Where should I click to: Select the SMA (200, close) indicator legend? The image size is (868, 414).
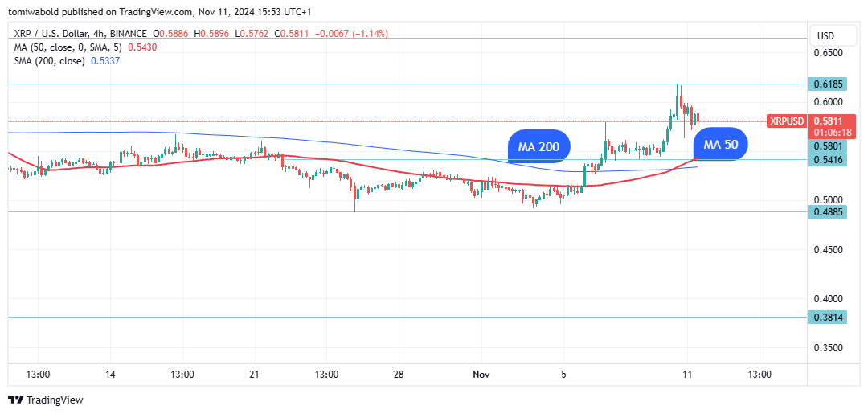coord(50,61)
